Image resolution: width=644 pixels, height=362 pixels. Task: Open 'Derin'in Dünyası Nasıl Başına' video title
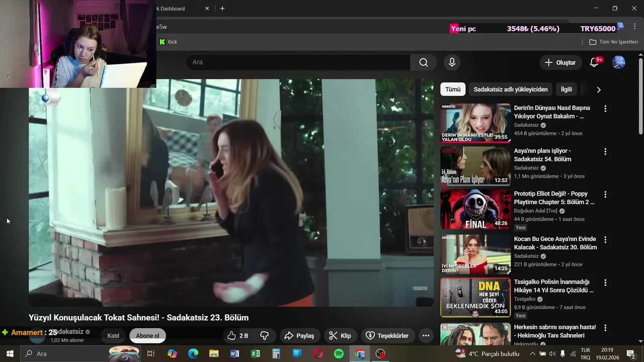[552, 112]
